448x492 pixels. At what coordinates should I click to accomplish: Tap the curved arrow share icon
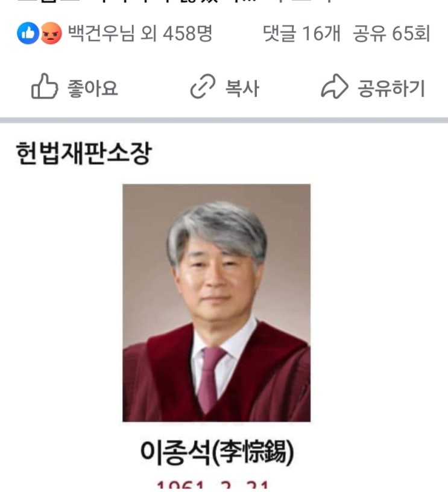pyautogui.click(x=335, y=87)
